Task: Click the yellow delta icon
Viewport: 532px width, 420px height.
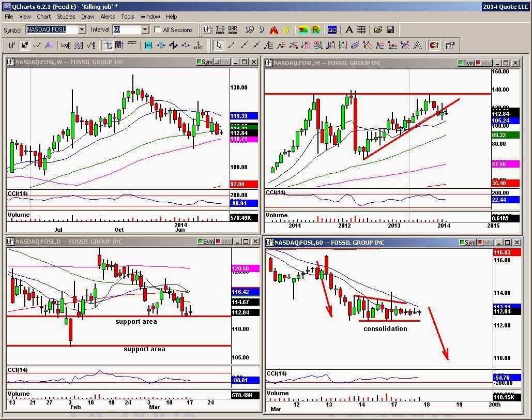Action: [286, 30]
